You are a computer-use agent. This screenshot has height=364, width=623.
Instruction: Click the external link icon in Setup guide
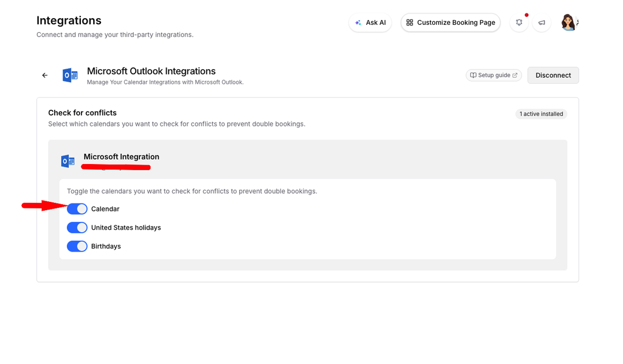click(x=515, y=75)
